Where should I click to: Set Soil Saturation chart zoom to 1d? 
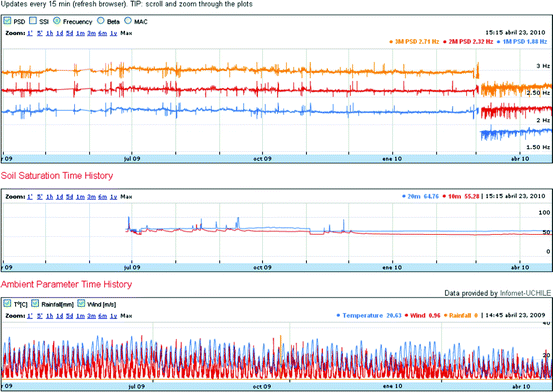tap(59, 197)
